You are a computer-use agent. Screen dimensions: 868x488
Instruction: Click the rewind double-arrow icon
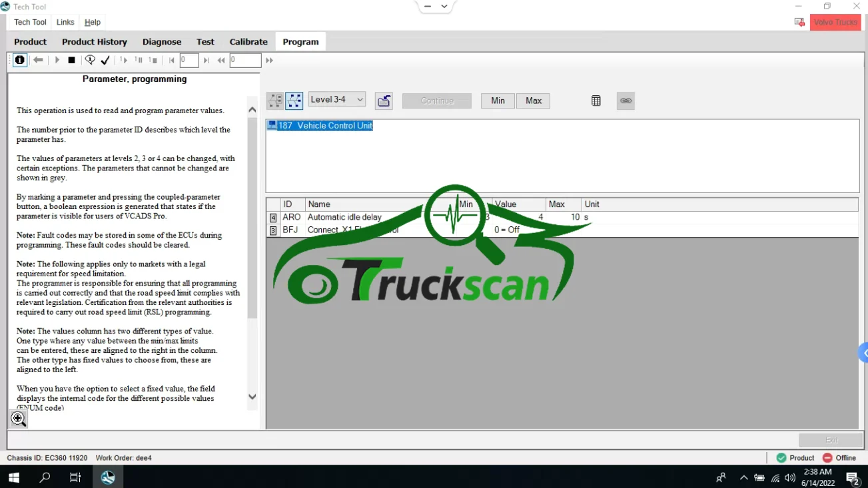[x=221, y=61]
